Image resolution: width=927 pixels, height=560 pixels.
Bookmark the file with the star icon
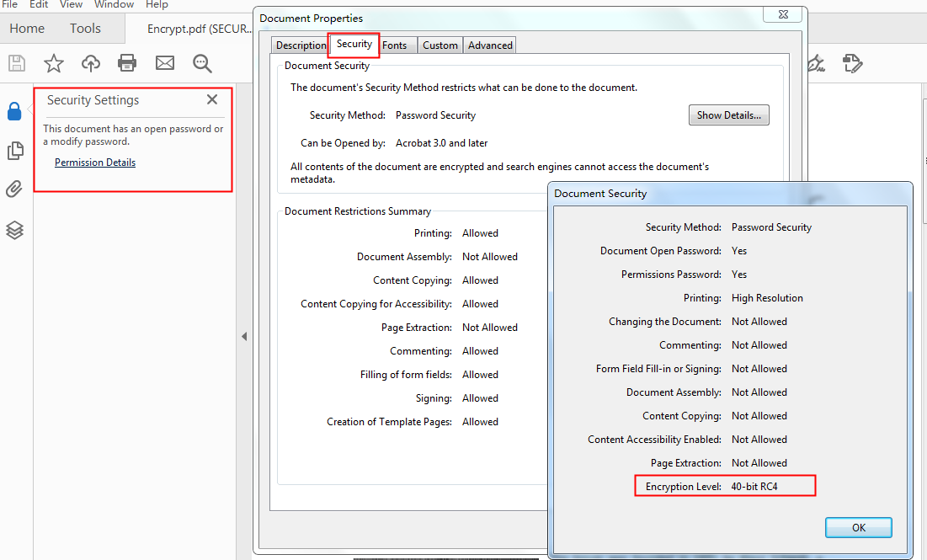(53, 63)
